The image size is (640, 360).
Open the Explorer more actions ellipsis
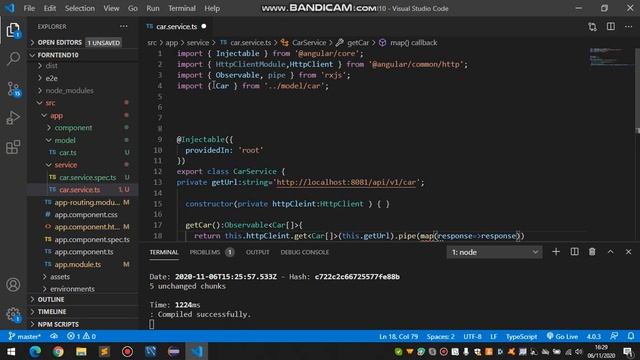click(x=124, y=27)
